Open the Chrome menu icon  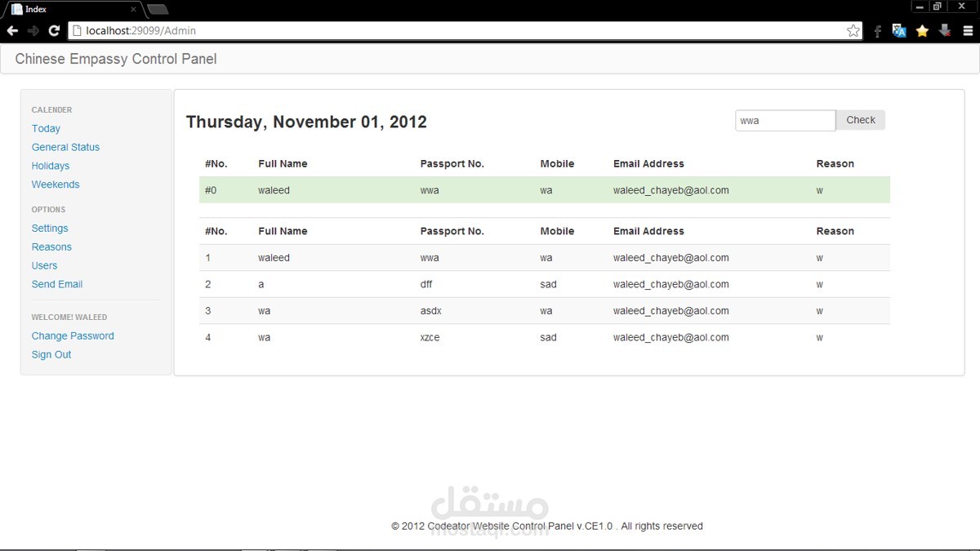coord(968,31)
